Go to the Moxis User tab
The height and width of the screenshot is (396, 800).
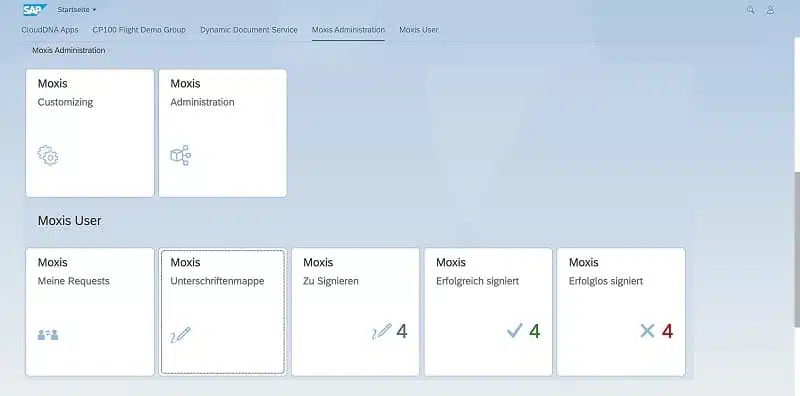point(418,30)
